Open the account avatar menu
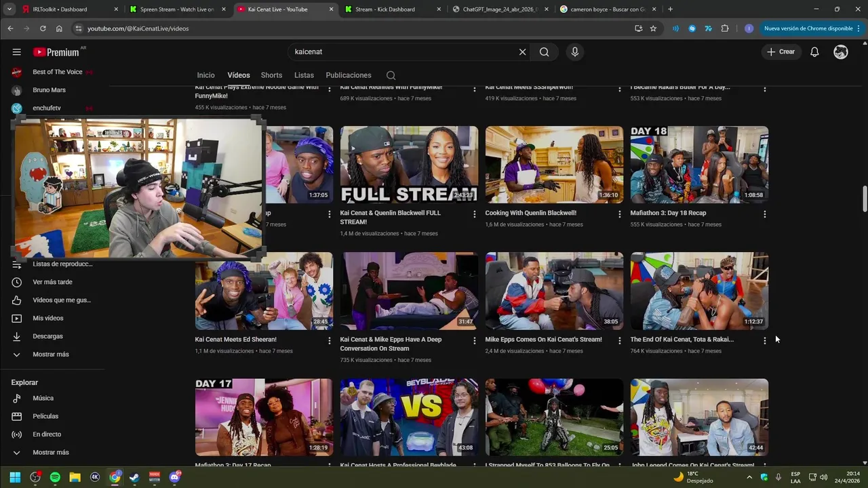 tap(841, 52)
